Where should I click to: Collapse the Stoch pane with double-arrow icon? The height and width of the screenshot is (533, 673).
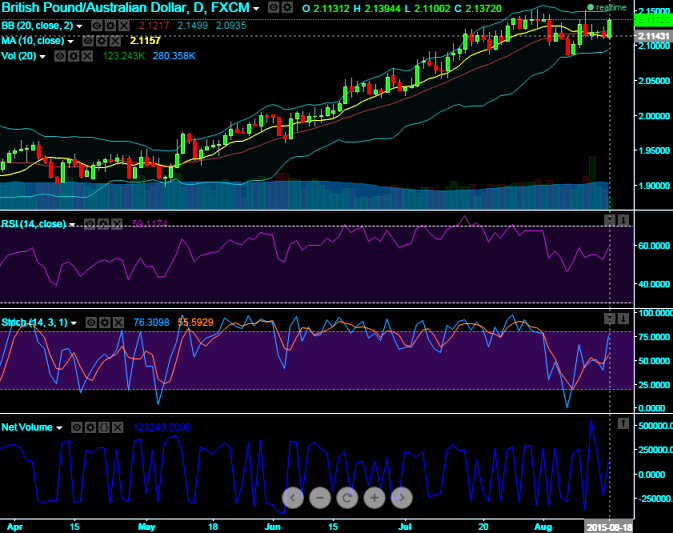(x=609, y=318)
